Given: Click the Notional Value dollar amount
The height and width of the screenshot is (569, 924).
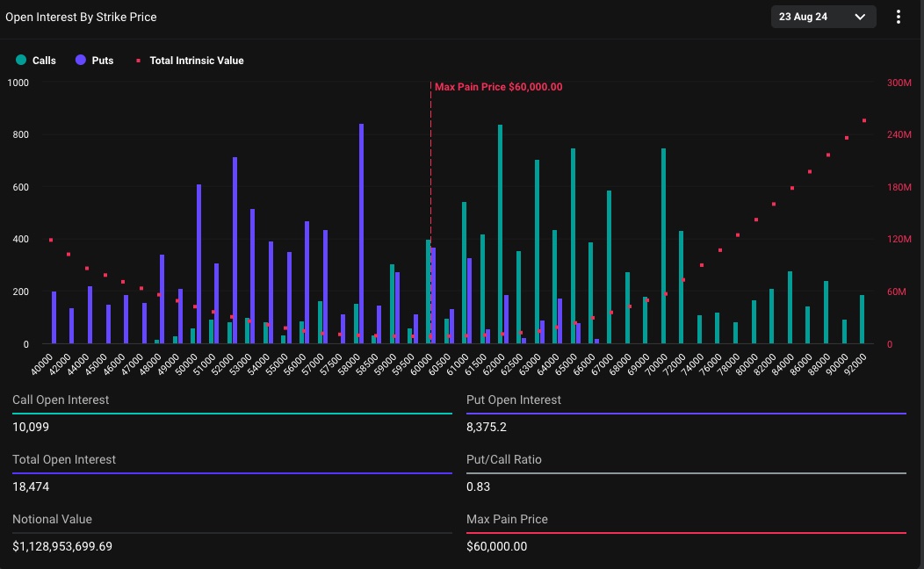Looking at the screenshot, I should click(62, 546).
